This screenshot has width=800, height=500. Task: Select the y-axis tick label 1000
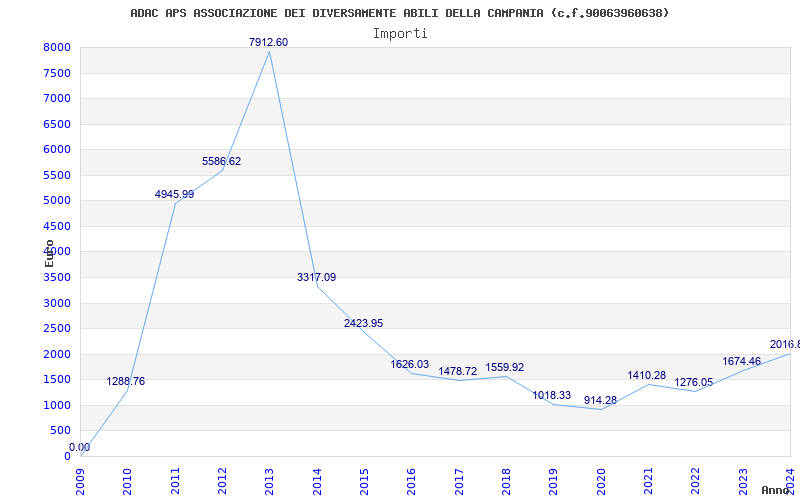pyautogui.click(x=57, y=406)
